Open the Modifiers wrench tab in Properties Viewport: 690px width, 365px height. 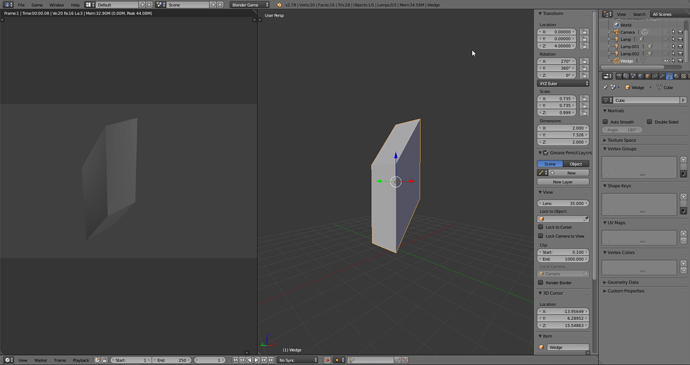click(x=662, y=76)
